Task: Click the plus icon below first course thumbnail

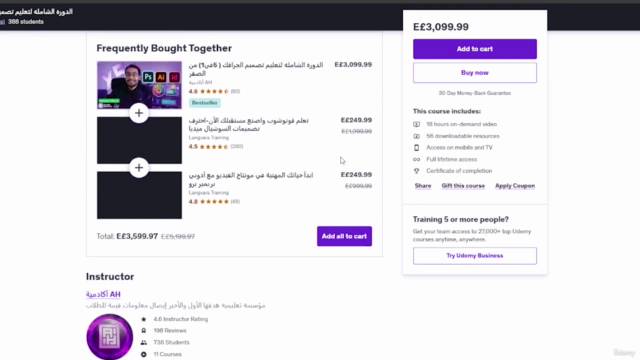Action: (x=139, y=113)
